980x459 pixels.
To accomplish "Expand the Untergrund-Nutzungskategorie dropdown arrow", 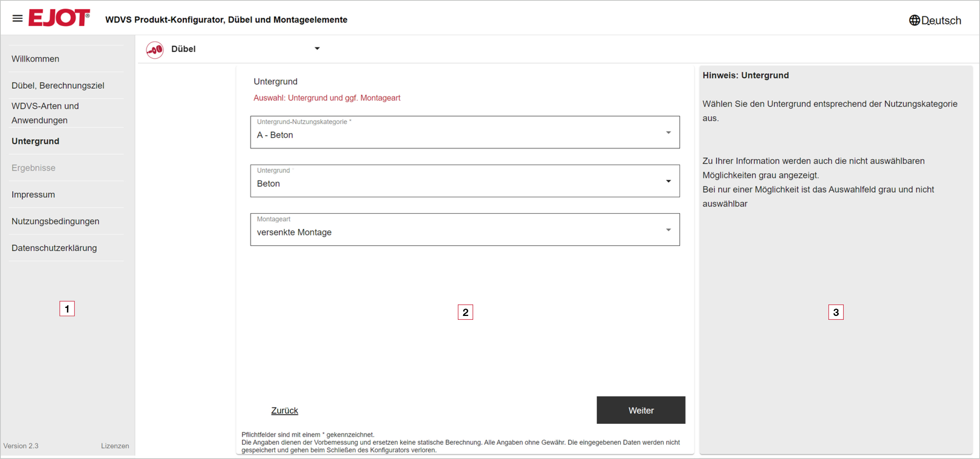I will coord(668,132).
